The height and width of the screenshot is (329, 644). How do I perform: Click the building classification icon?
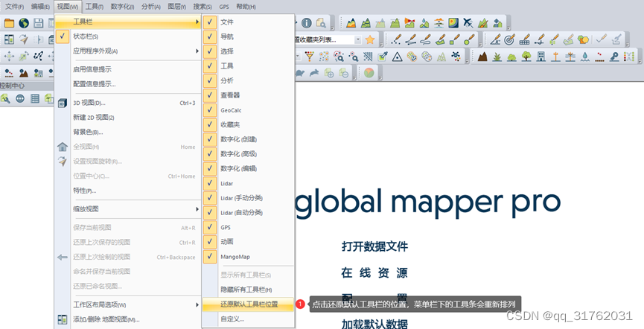click(x=541, y=56)
